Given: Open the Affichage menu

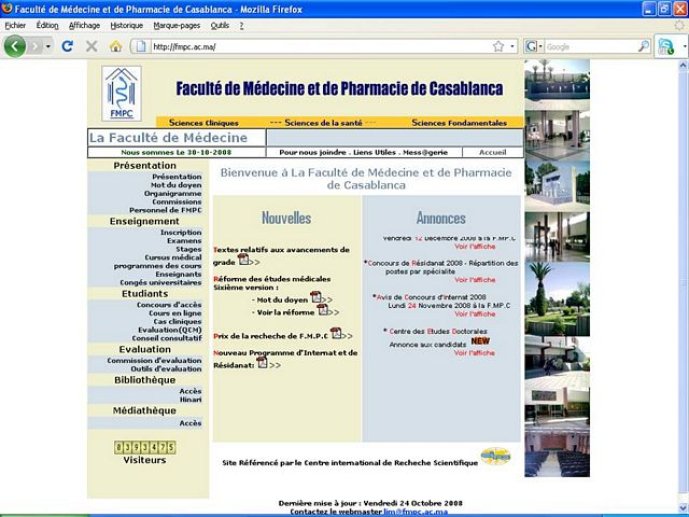Looking at the screenshot, I should point(84,25).
